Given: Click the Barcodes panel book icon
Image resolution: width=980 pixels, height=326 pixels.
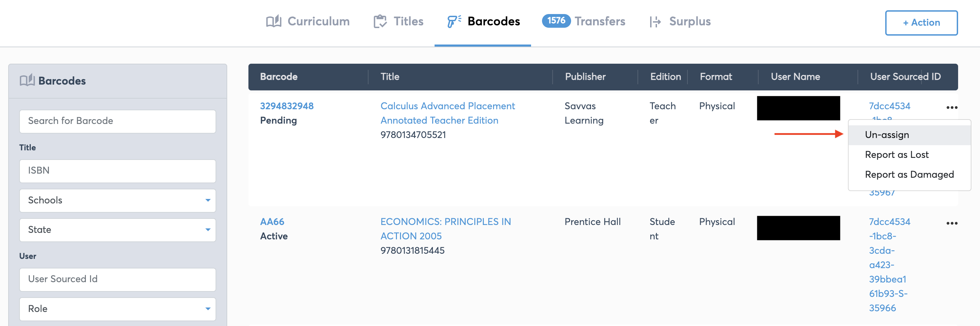Looking at the screenshot, I should (x=27, y=81).
